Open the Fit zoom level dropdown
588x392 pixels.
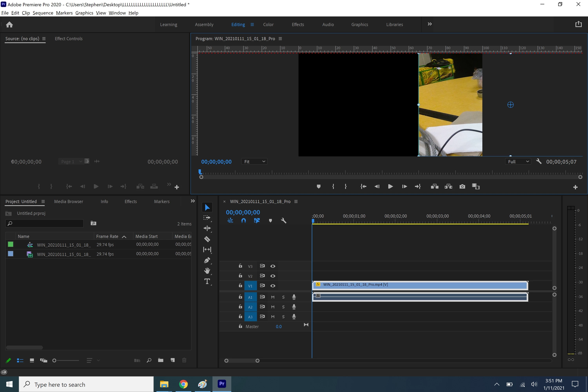pos(254,162)
